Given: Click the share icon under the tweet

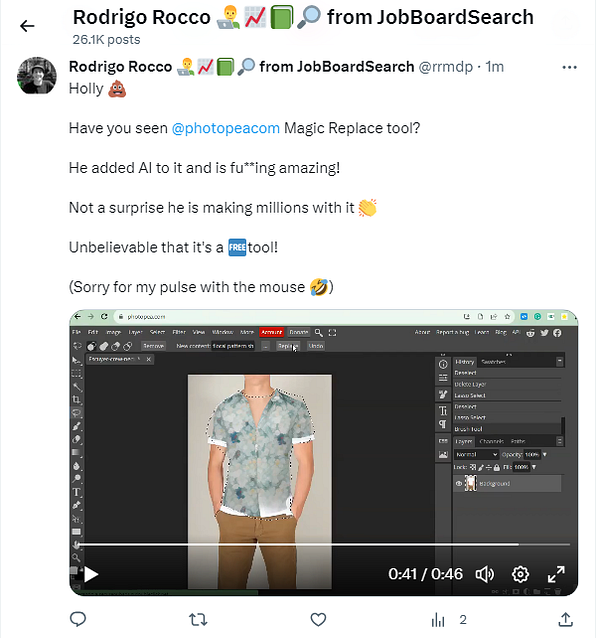Looking at the screenshot, I should [x=565, y=620].
